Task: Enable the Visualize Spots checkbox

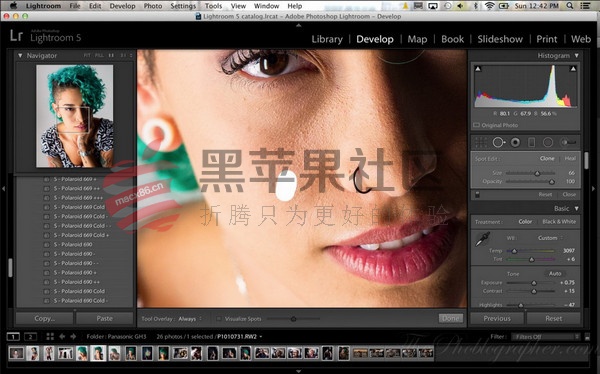Action: [x=219, y=319]
